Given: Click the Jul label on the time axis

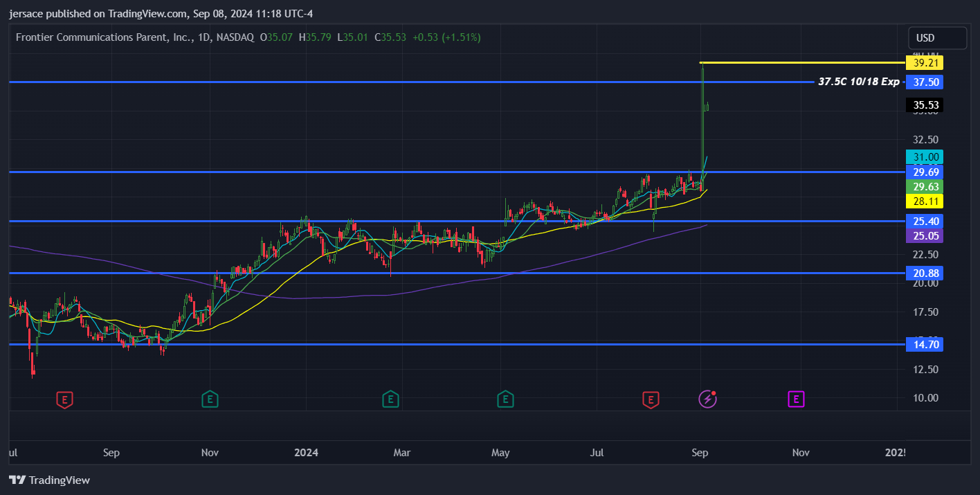Looking at the screenshot, I should [597, 453].
